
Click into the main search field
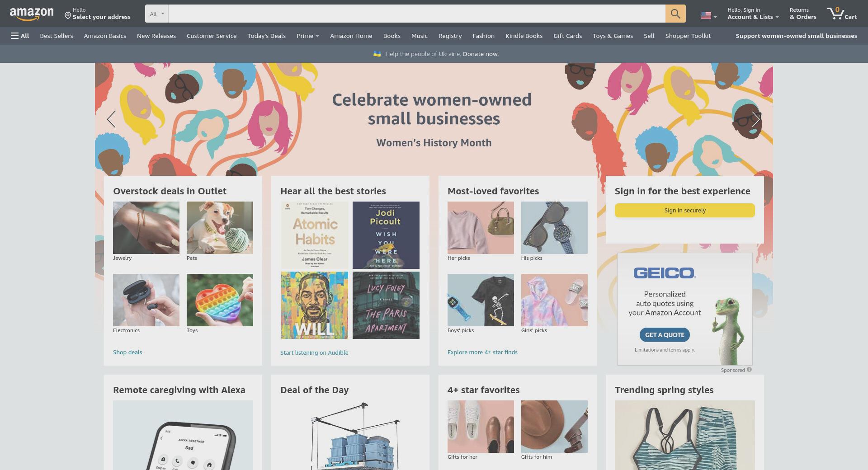coord(416,14)
